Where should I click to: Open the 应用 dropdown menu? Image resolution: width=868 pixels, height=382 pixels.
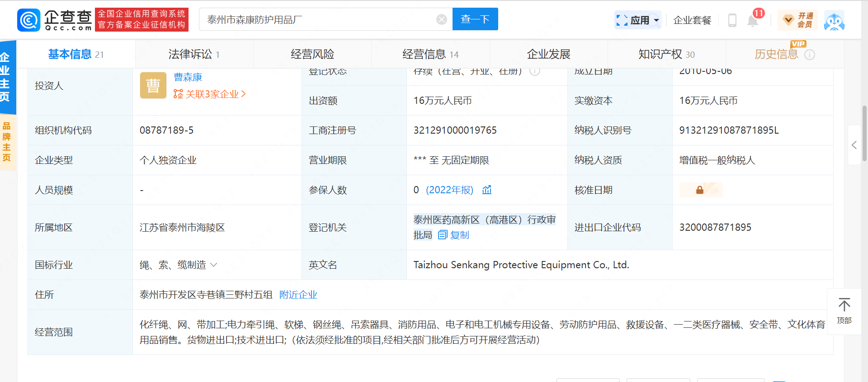tap(637, 20)
